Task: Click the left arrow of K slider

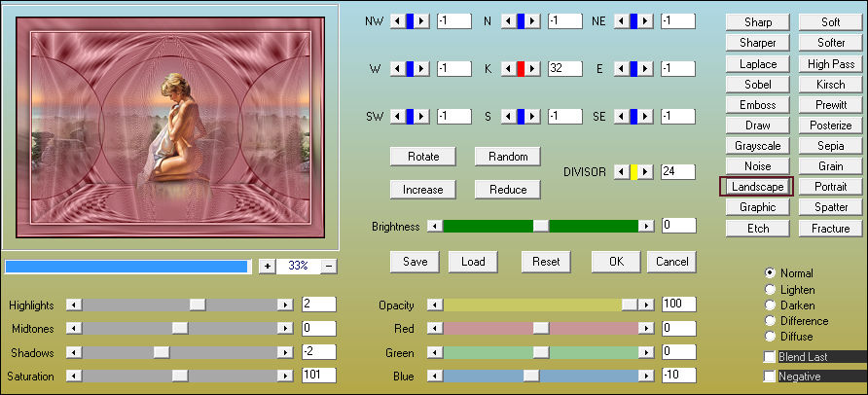Action: click(508, 69)
